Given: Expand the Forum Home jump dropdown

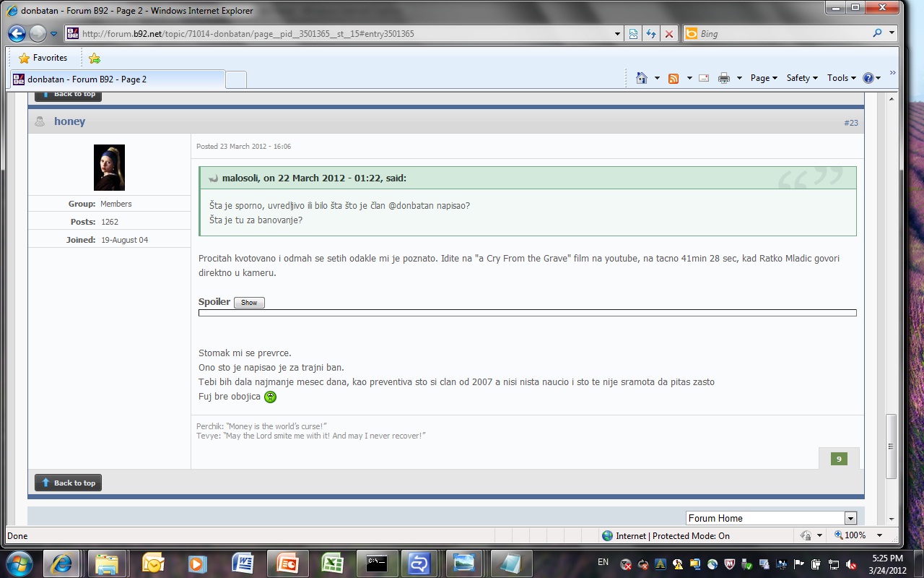Looking at the screenshot, I should coord(850,518).
